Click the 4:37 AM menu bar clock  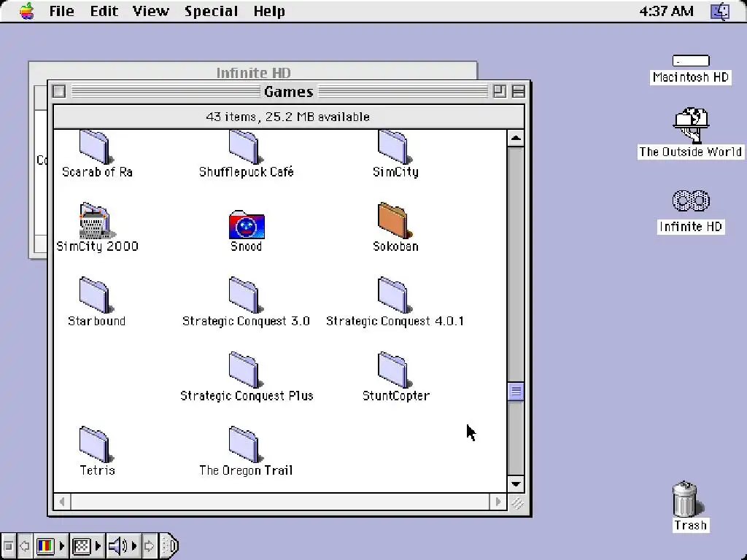click(666, 11)
